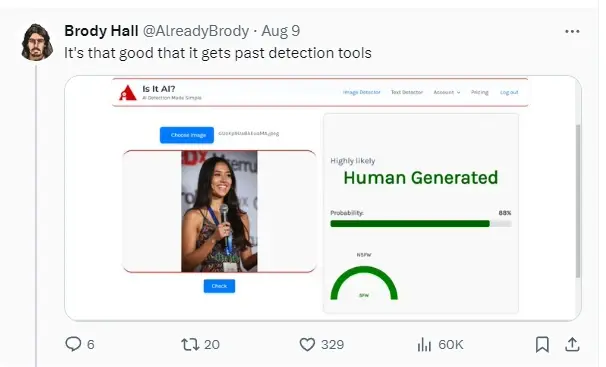Click the green probability progress bar
This screenshot has height=367, width=606.
[421, 224]
